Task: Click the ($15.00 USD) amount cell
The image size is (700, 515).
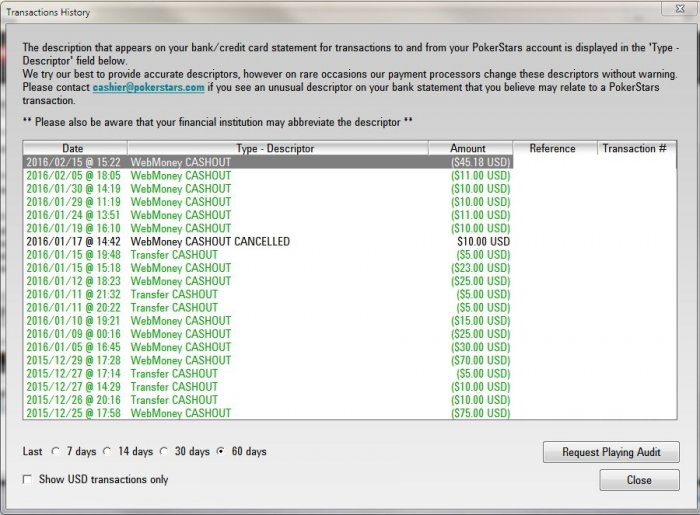Action: (480, 320)
